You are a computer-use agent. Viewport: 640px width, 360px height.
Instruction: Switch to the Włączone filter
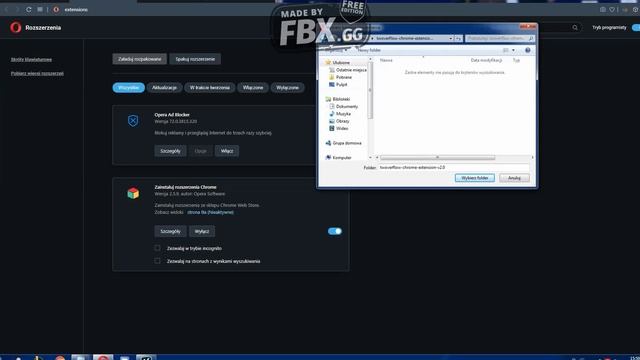click(253, 88)
